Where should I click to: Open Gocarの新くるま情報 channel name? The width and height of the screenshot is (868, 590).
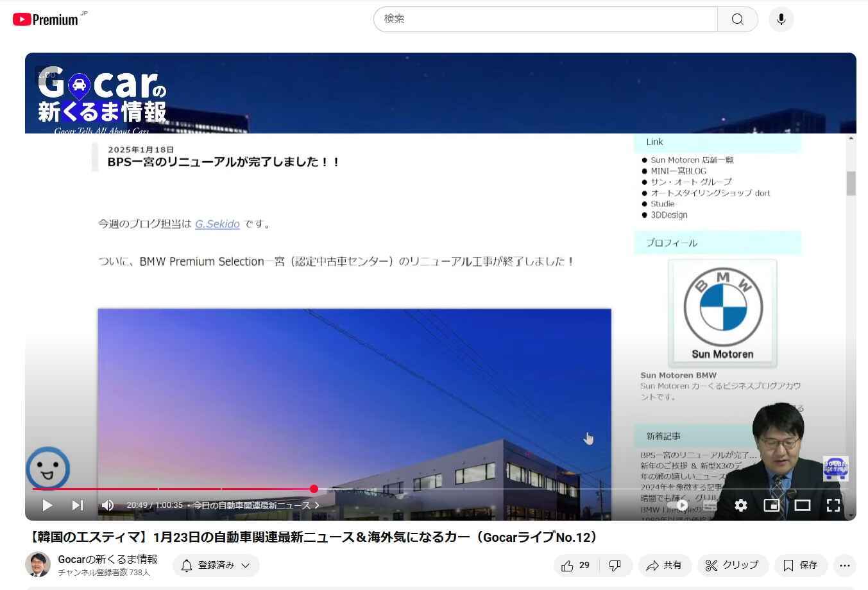pyautogui.click(x=108, y=559)
